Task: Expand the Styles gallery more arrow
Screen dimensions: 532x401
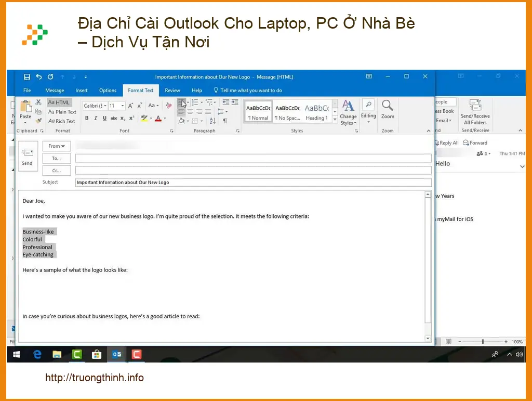Action: [335, 119]
